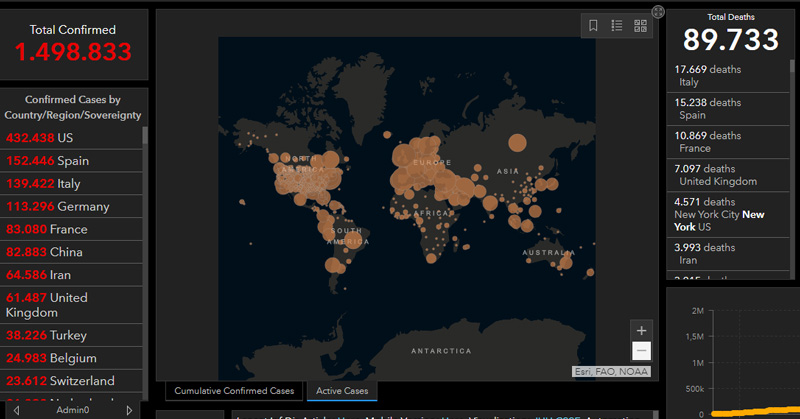Expand the map to full screen
This screenshot has width=800, height=419.
point(658,12)
